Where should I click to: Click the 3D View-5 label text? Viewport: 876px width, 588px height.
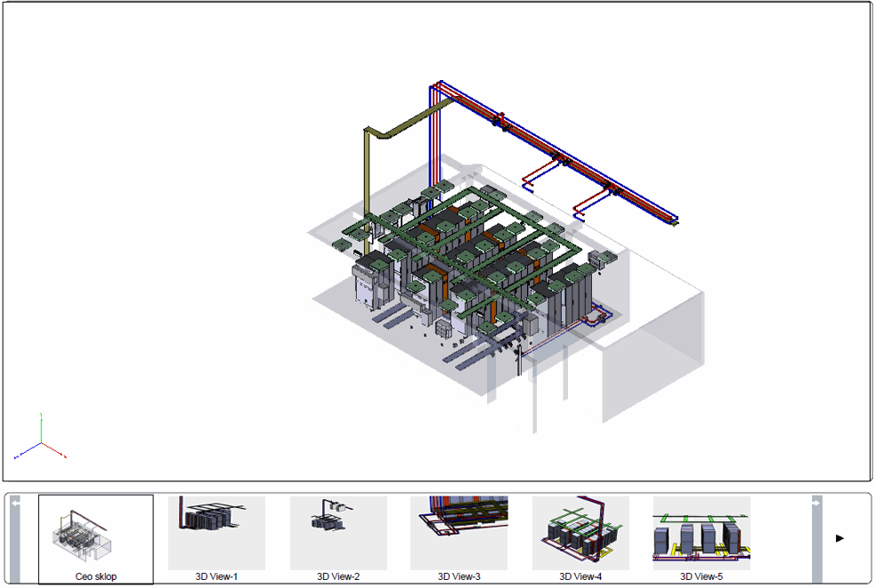click(x=702, y=576)
